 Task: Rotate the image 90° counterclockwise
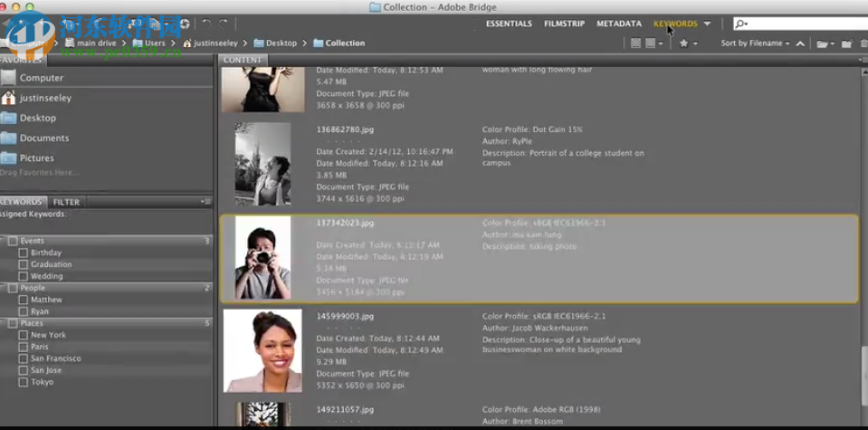206,24
